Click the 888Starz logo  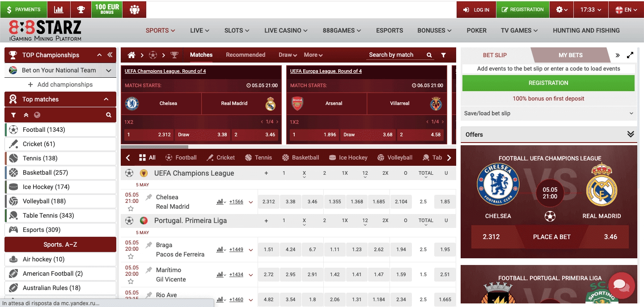click(45, 30)
